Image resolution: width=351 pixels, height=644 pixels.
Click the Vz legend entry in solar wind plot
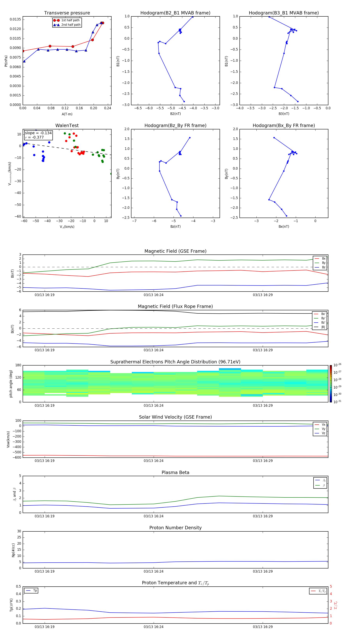pyautogui.click(x=320, y=433)
